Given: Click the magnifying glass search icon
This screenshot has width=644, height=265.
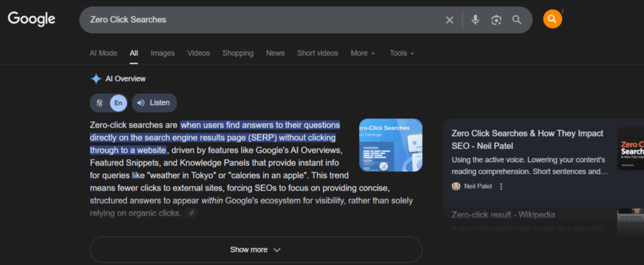Looking at the screenshot, I should (517, 20).
